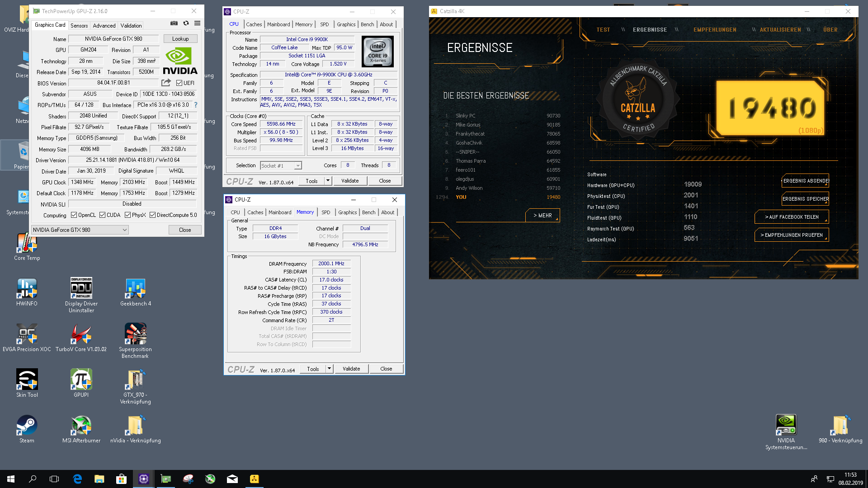Open MSI Afterburner desktop shortcut
Screen dimensions: 868x488
[81, 429]
